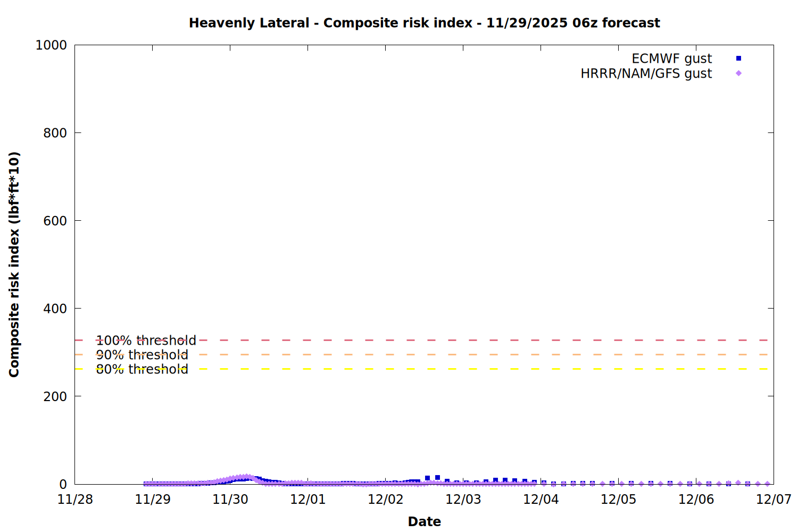This screenshot has height=532, width=798.
Task: Select the 12/07 date tick label
Action: (774, 500)
